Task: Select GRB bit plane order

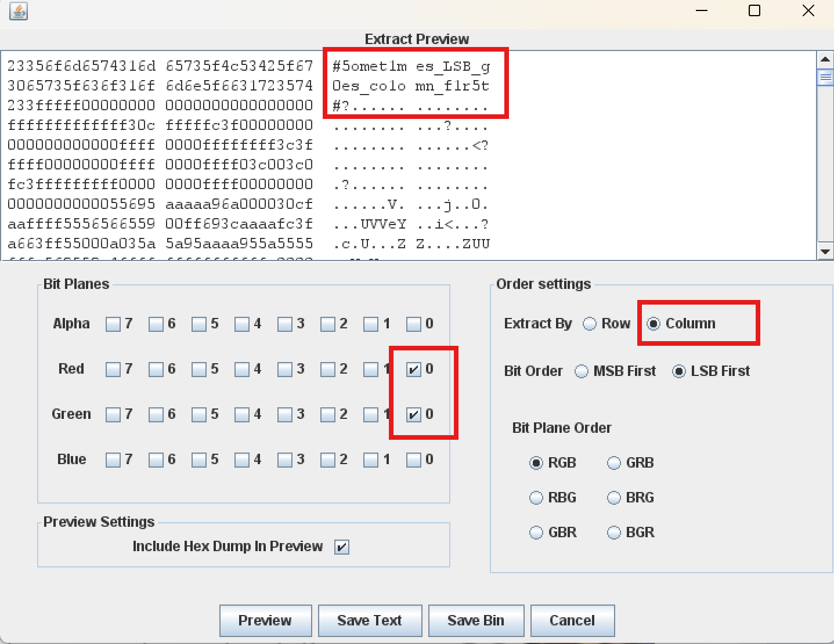Action: (x=614, y=463)
